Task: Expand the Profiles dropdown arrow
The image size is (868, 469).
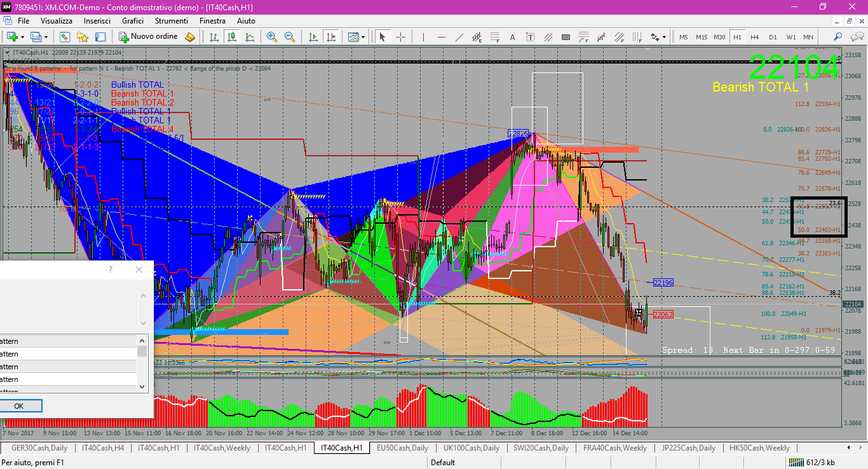Action: click(x=46, y=37)
